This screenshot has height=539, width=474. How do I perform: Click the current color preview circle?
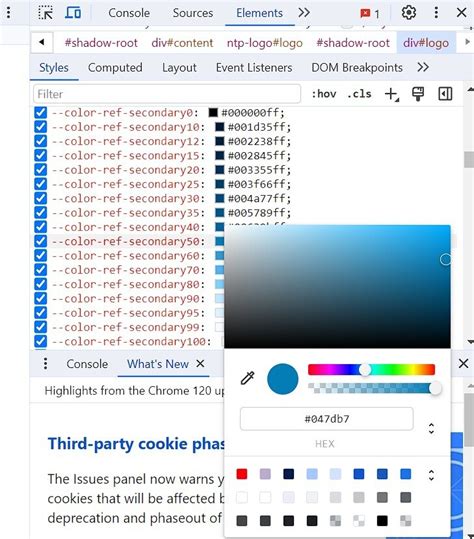[283, 379]
